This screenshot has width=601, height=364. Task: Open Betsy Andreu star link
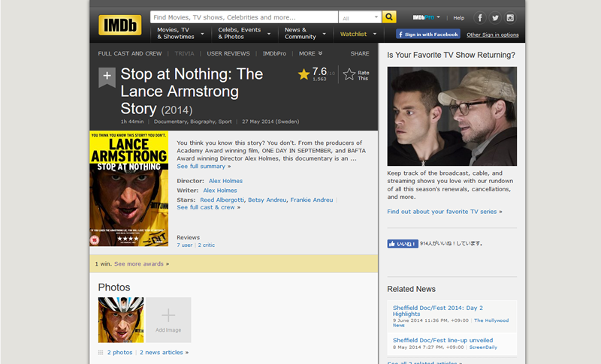tap(267, 200)
